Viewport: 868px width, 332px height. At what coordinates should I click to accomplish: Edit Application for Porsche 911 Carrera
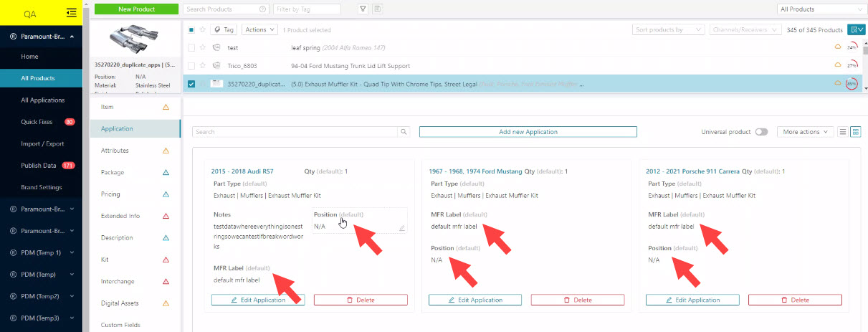[692, 300]
